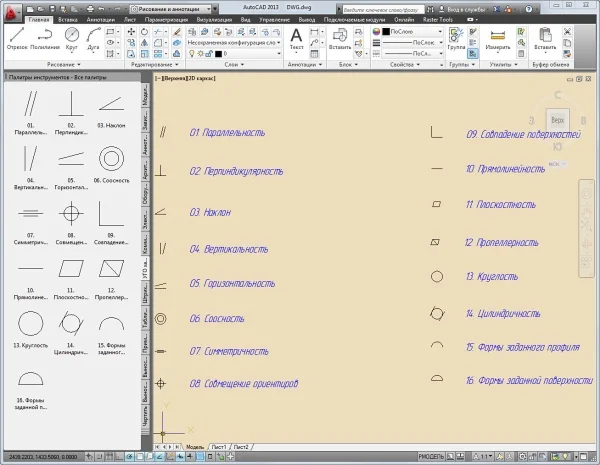This screenshot has width=600, height=465.
Task: Expand the Рисование panel
Action: [64, 65]
